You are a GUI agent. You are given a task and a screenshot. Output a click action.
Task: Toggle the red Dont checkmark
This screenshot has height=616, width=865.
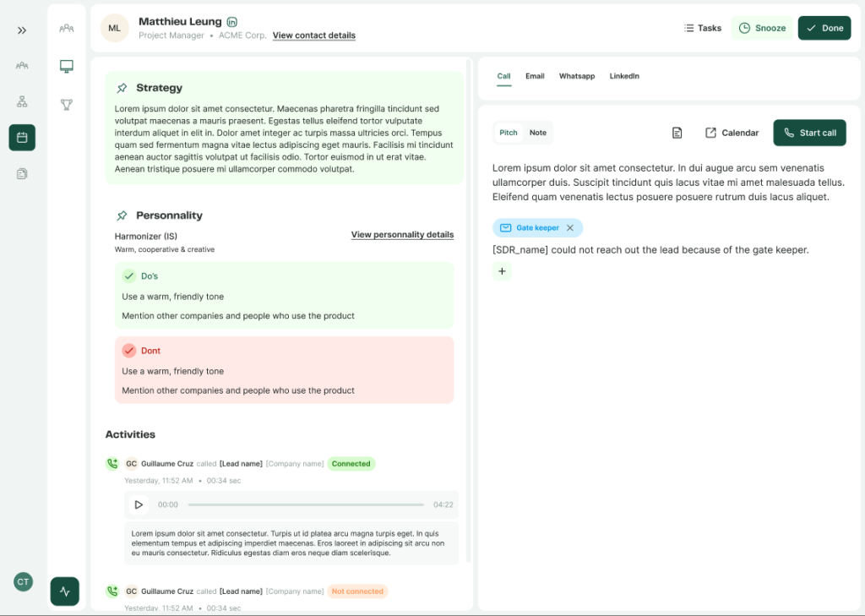129,351
